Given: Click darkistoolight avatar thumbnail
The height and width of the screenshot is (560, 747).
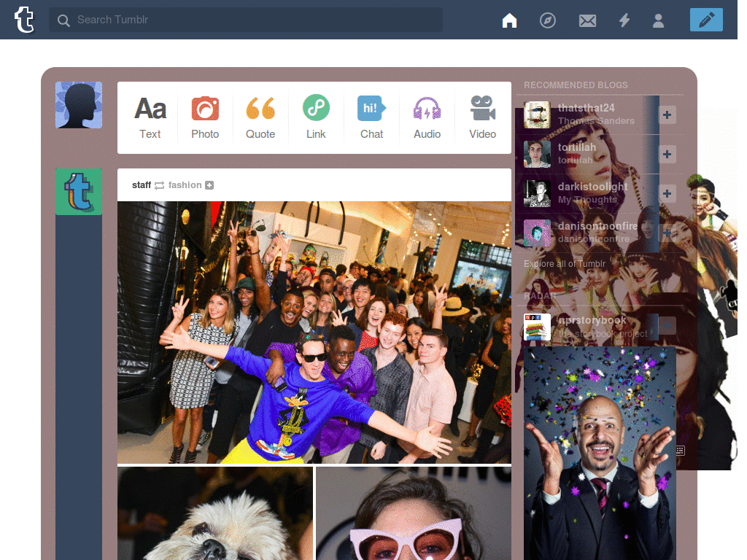Looking at the screenshot, I should pos(537,194).
